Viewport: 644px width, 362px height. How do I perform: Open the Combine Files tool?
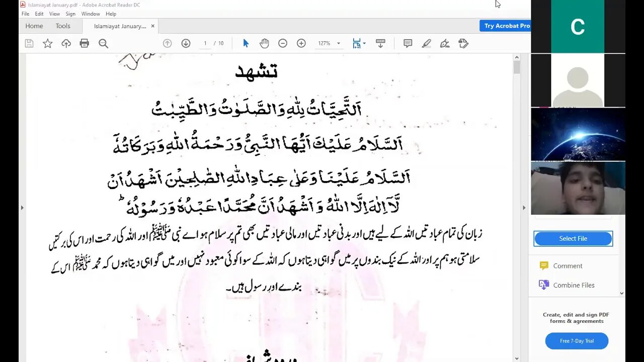click(x=574, y=285)
